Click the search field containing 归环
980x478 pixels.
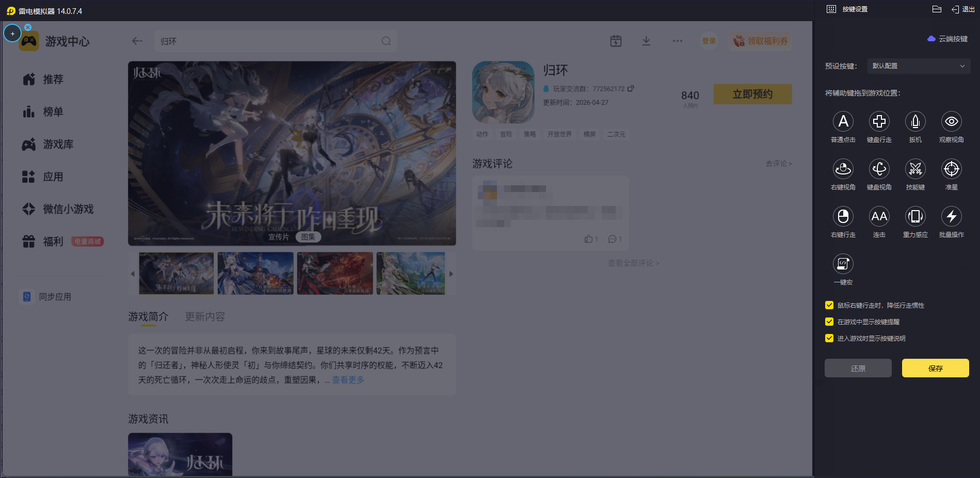(276, 41)
